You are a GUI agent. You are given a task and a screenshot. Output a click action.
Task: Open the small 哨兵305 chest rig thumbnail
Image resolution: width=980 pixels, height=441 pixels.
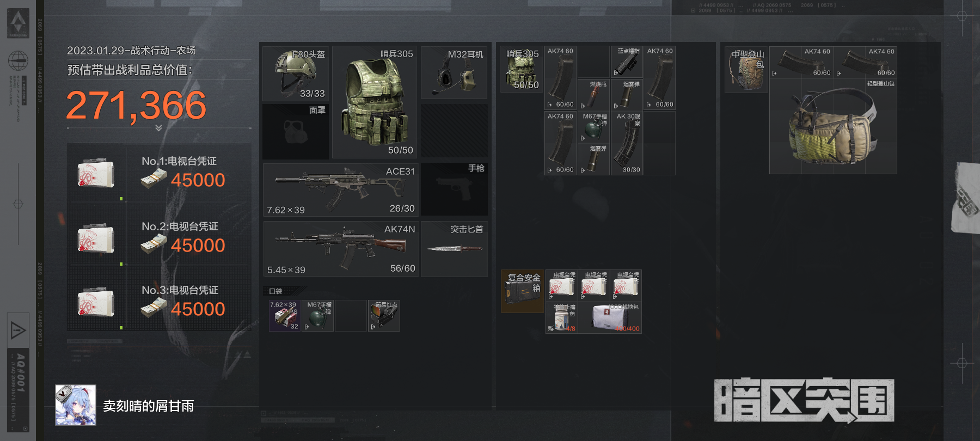(522, 69)
